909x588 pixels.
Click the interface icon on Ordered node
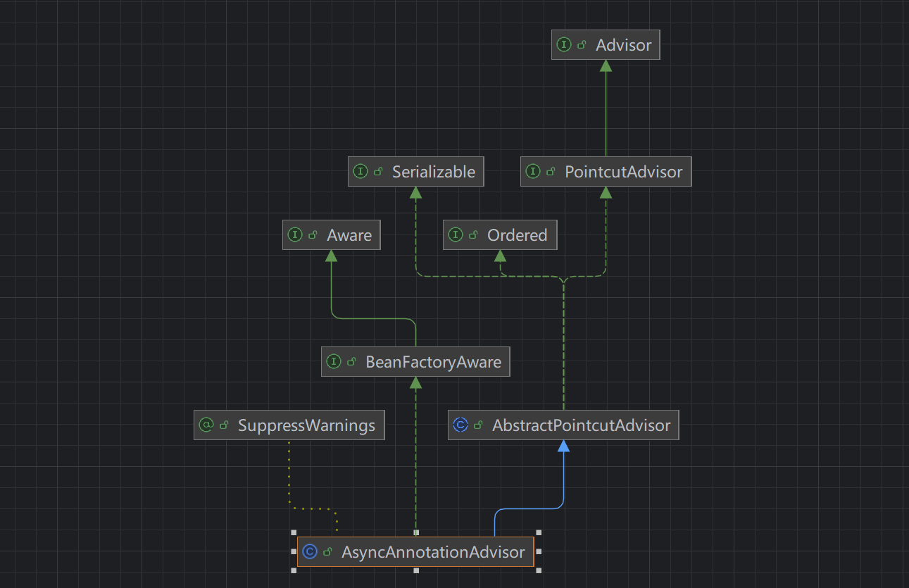[x=455, y=235]
